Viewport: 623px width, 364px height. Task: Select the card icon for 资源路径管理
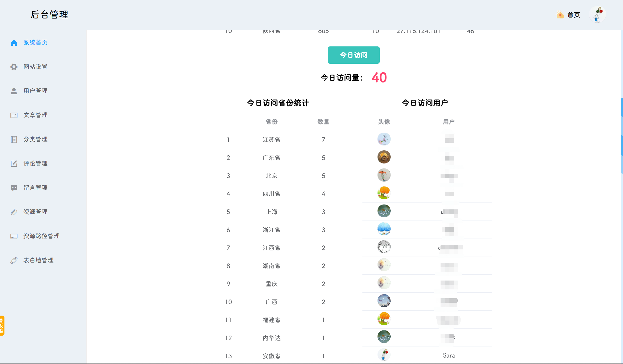14,236
